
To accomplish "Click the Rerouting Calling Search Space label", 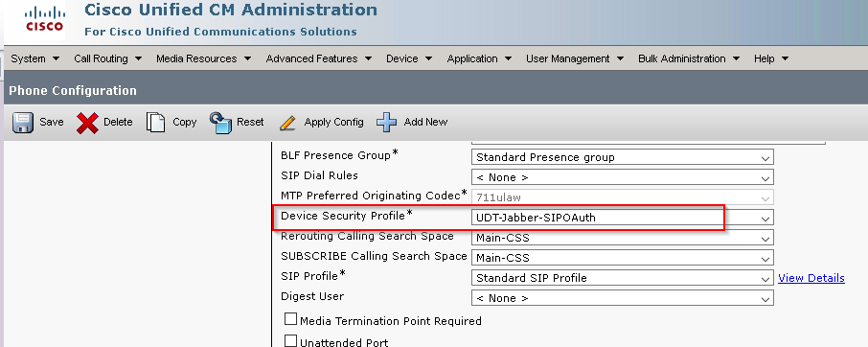I will [367, 236].
